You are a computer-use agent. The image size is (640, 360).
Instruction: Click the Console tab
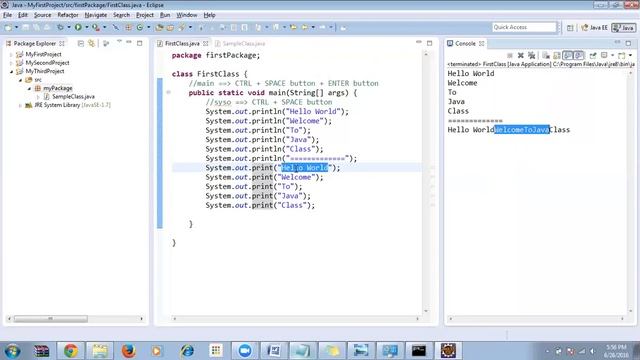(465, 43)
